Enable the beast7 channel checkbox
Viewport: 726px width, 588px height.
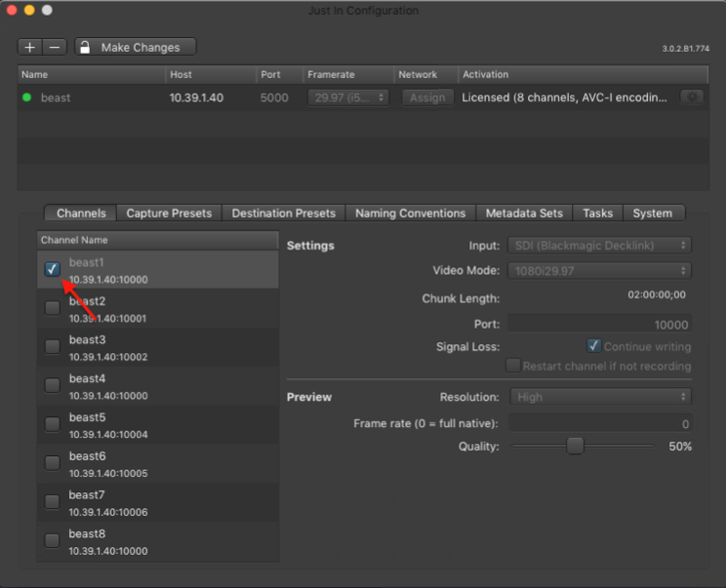[x=52, y=501]
